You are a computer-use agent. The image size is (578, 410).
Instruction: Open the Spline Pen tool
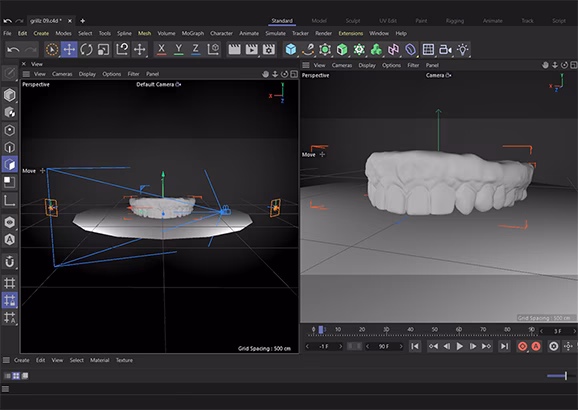[308, 49]
